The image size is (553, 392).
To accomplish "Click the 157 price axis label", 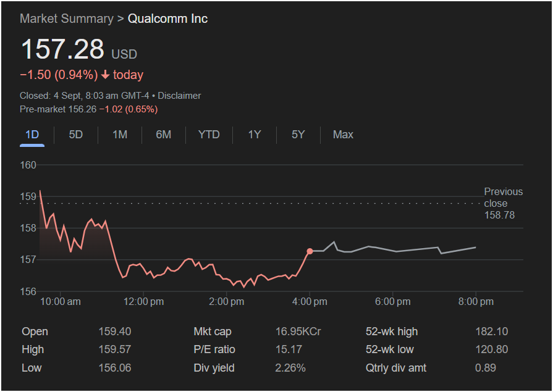I will click(28, 260).
